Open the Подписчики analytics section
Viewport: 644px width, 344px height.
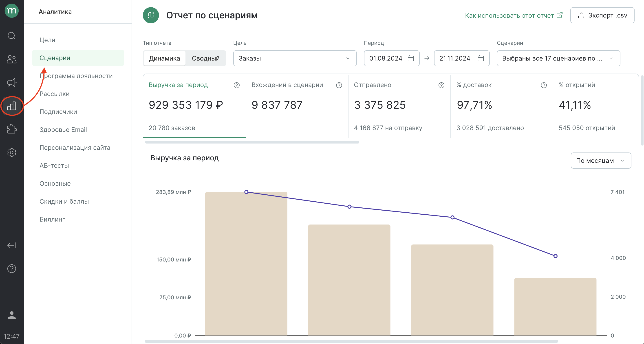(x=58, y=112)
